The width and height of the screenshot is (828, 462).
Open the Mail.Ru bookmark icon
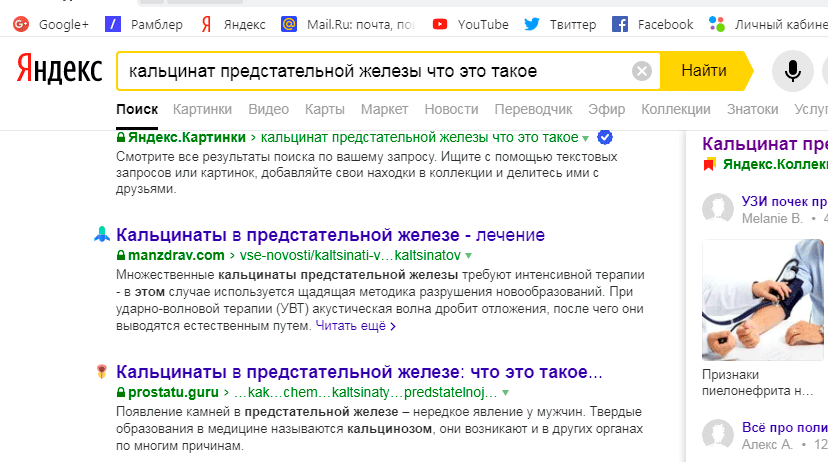tap(289, 24)
